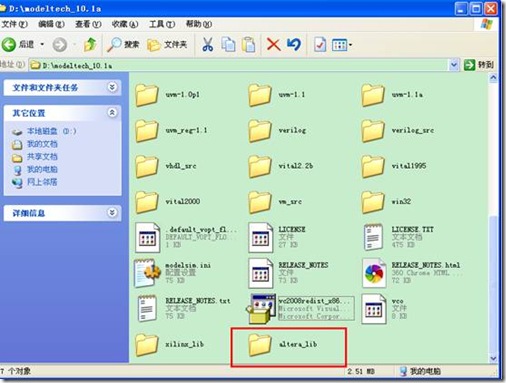Image resolution: width=506 pixels, height=383 pixels.
Task: Open 共享文档 link in sidebar
Action: [34, 157]
